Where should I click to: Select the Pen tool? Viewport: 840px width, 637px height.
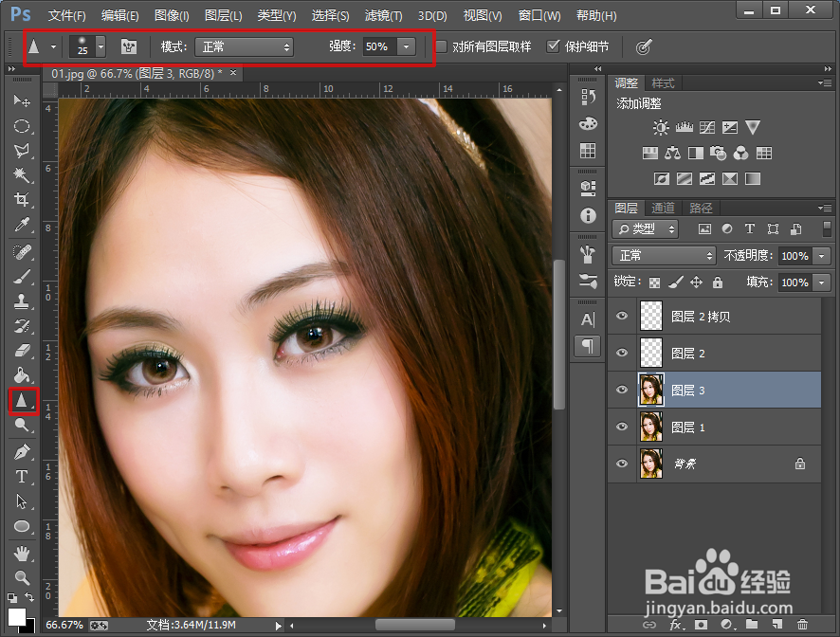click(x=22, y=451)
